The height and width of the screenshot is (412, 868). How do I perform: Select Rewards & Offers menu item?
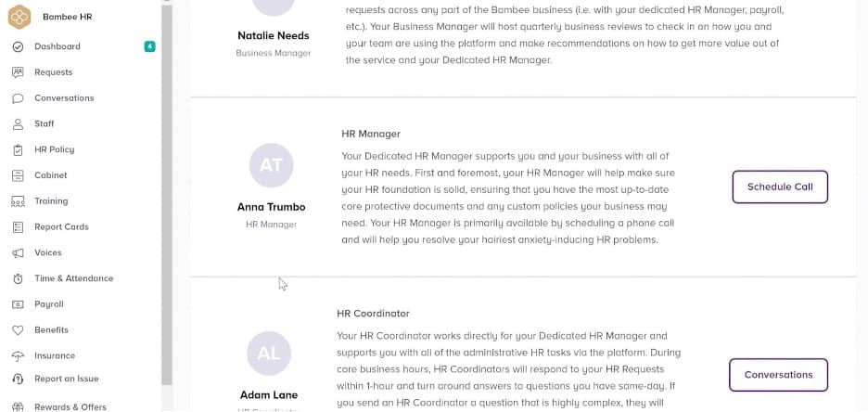(70, 406)
